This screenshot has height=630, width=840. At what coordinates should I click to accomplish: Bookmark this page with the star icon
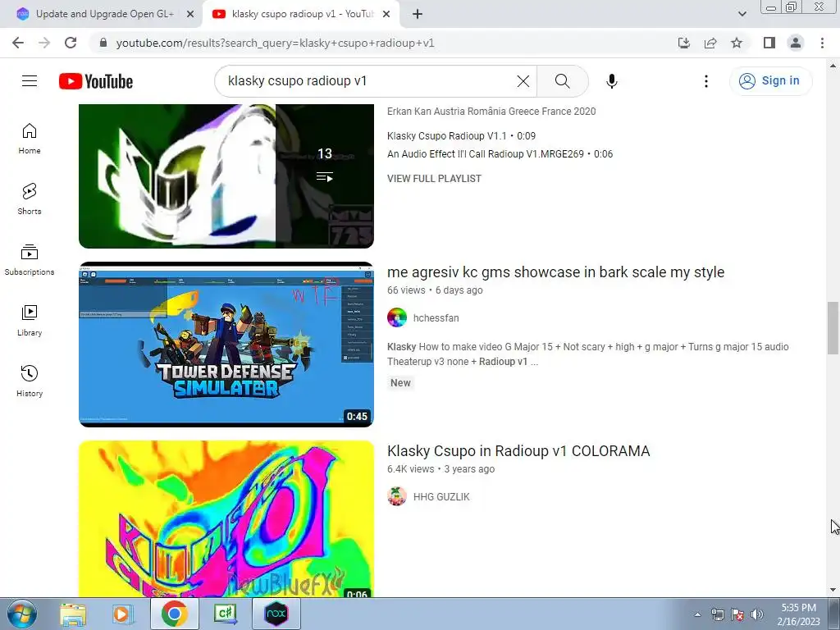(737, 43)
